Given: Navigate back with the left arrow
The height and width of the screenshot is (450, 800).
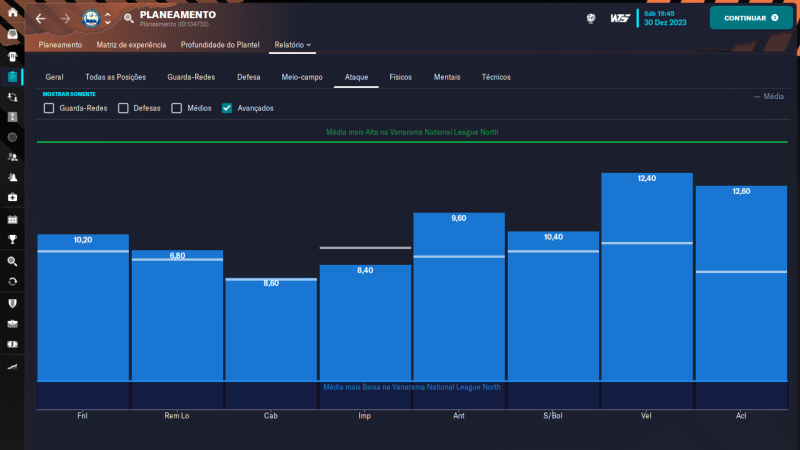Looking at the screenshot, I should click(41, 18).
